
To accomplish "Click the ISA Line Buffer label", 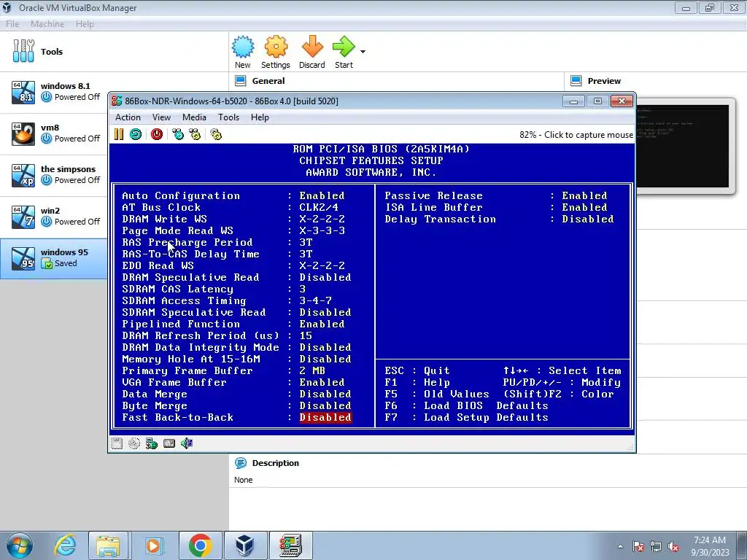I will 433,207.
